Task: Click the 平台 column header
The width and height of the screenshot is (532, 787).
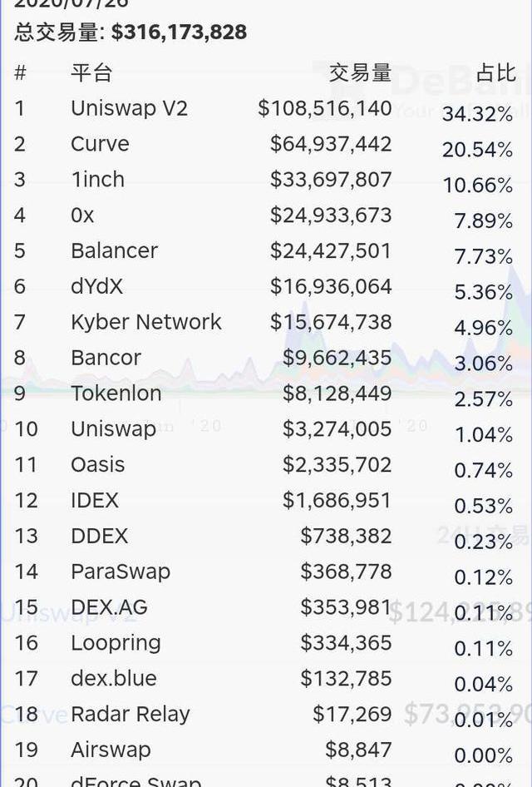Action: click(91, 73)
